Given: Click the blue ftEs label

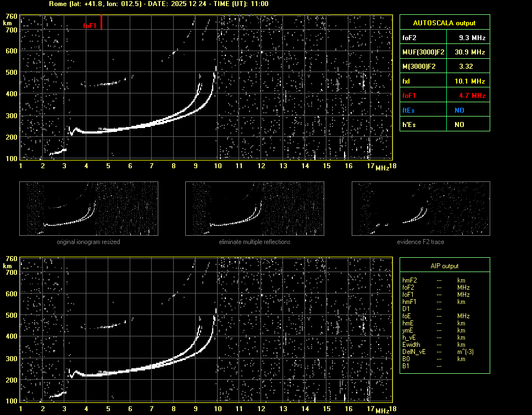Looking at the screenshot, I should [x=408, y=110].
